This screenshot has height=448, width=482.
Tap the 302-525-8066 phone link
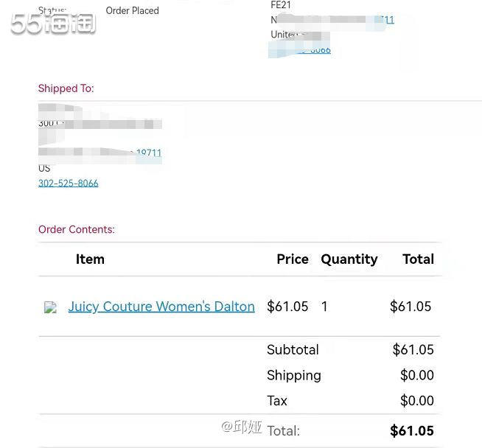[69, 183]
